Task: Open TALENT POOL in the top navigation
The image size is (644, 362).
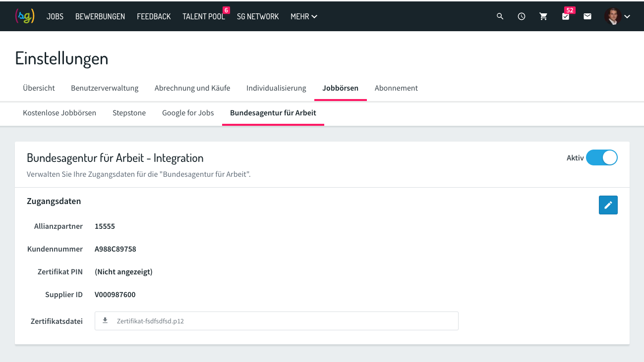Action: [204, 16]
